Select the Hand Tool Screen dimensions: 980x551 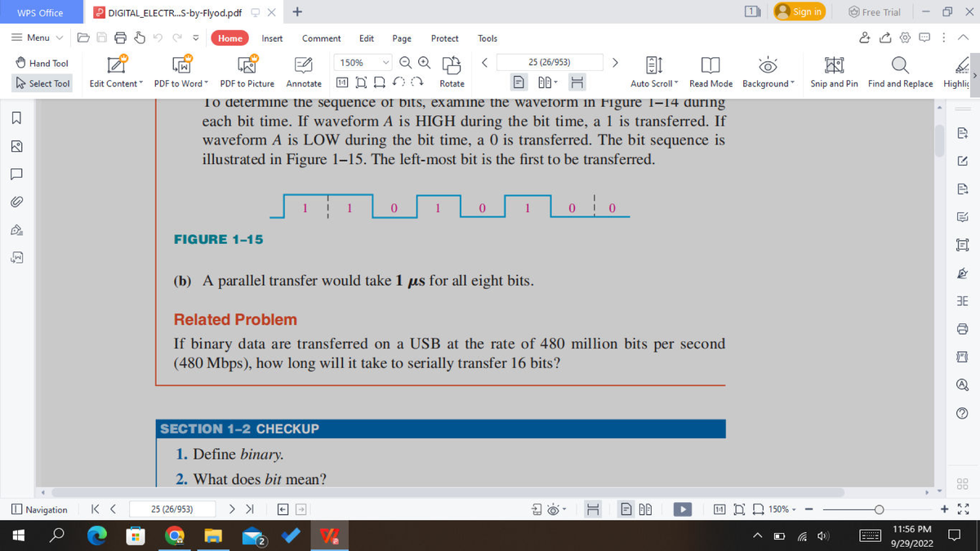41,63
